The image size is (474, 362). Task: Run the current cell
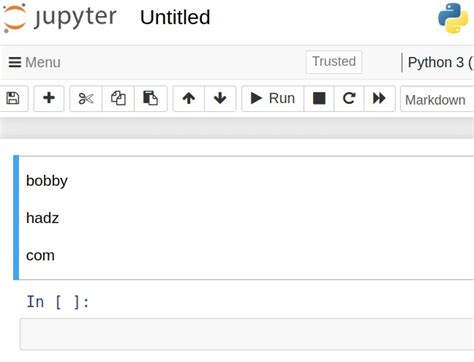pyautogui.click(x=273, y=99)
